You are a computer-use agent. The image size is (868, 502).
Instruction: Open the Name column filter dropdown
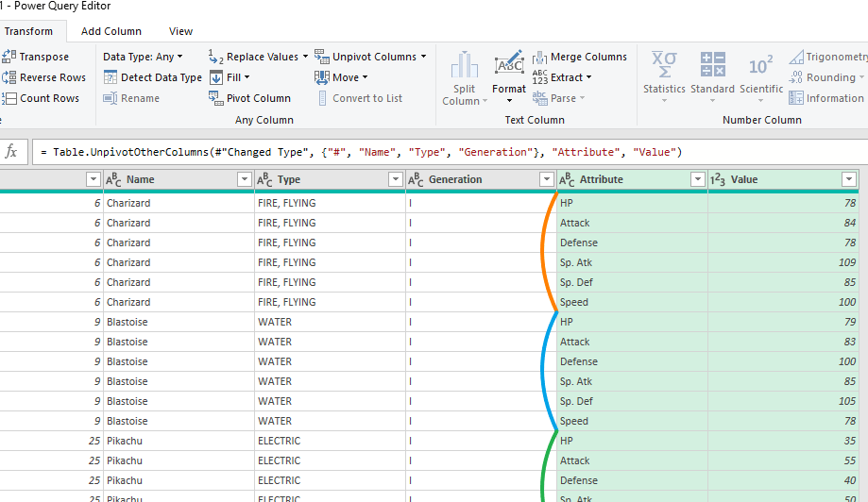(x=244, y=179)
